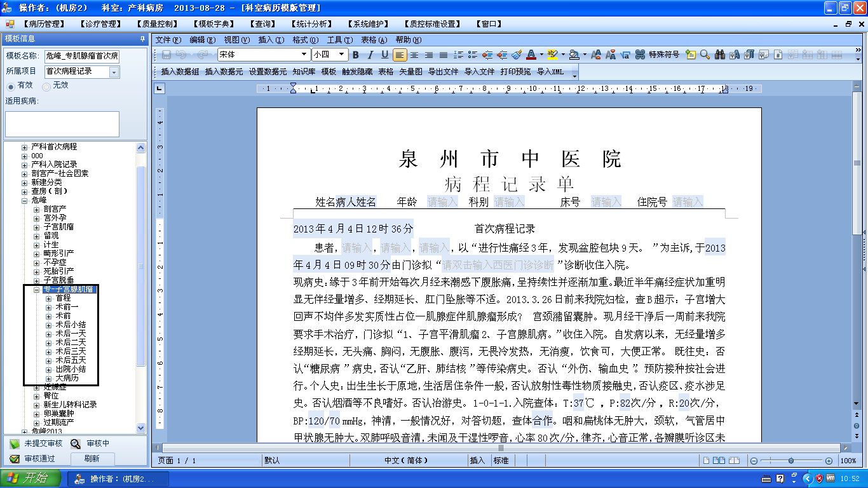Screen dimensions: 868x488
Task: Click the format painter brush icon
Action: pos(517,55)
